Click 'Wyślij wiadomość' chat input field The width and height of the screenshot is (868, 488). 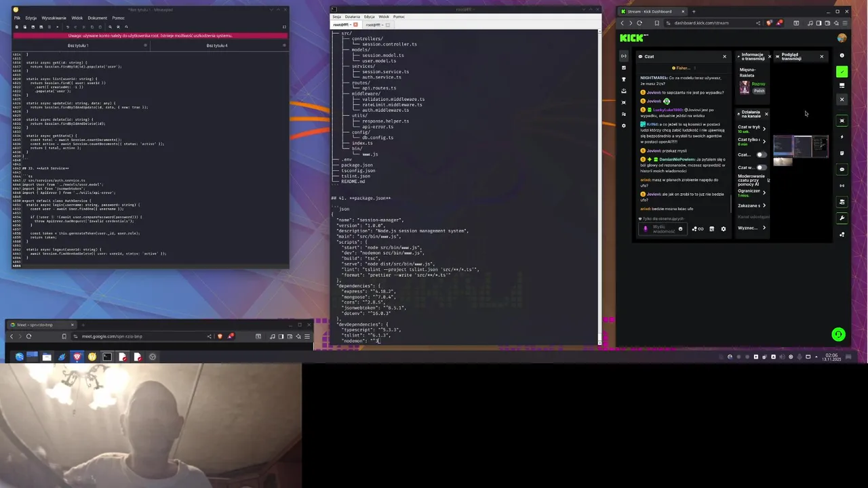click(662, 229)
